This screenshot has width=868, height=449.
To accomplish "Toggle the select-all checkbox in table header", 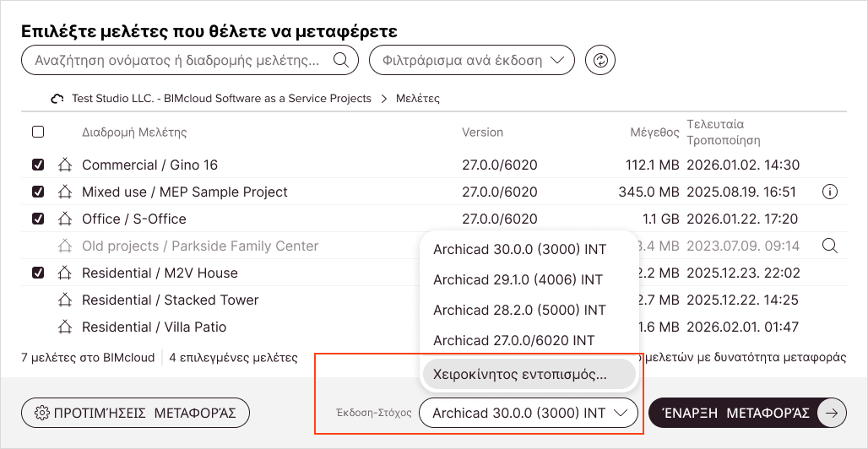I will coord(38,132).
